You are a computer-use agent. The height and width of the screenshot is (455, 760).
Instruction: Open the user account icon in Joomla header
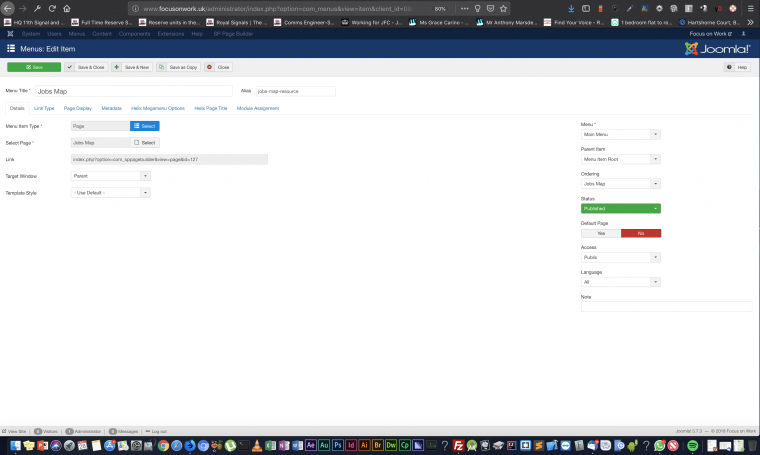point(744,33)
